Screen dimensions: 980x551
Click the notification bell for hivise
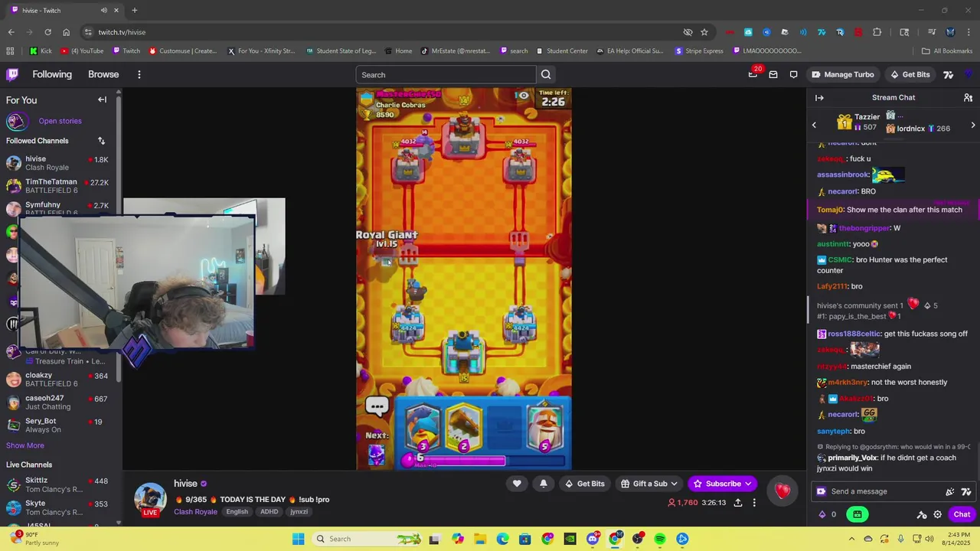544,484
